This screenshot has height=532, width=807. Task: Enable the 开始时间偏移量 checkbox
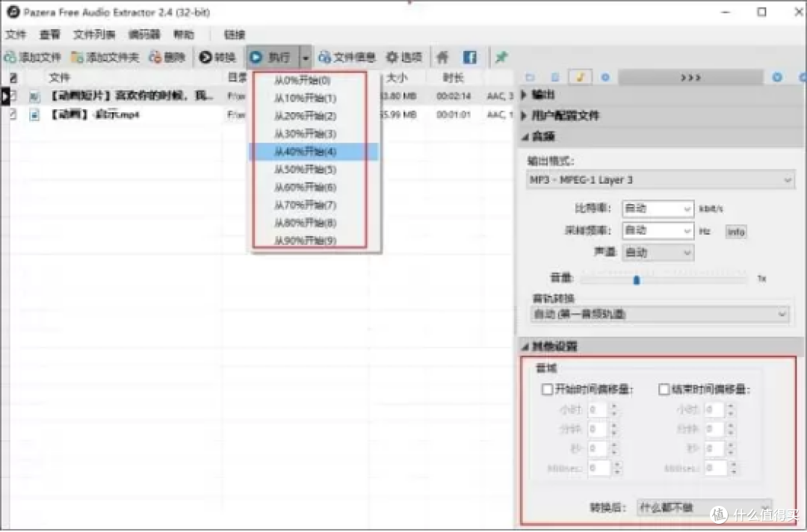tap(547, 389)
